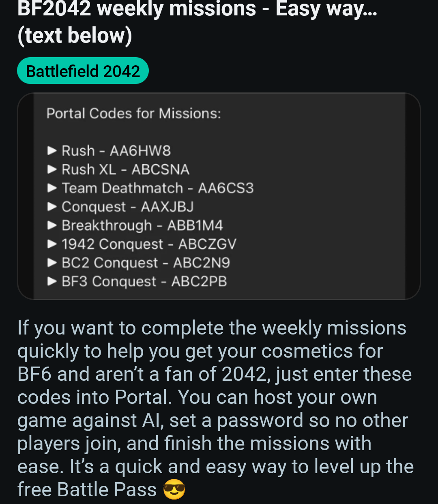Click the arrow bullet beside Breakthrough
This screenshot has width=438, height=504.
52,225
